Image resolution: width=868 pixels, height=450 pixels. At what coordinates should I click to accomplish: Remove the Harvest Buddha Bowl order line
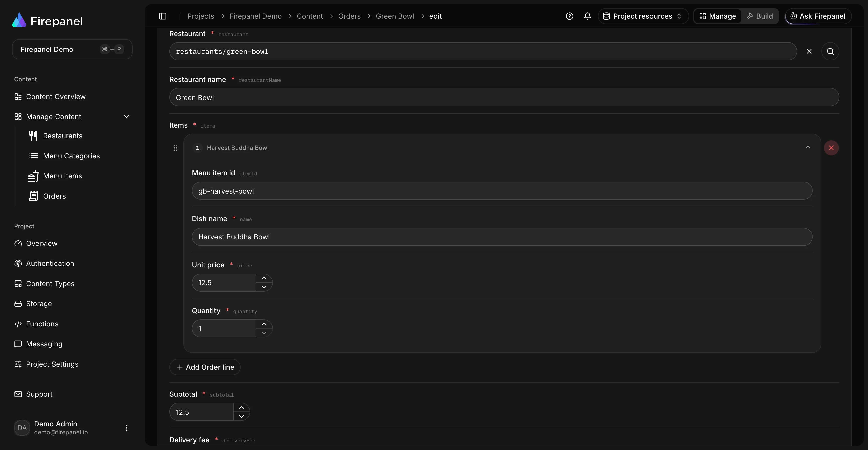[x=831, y=148]
